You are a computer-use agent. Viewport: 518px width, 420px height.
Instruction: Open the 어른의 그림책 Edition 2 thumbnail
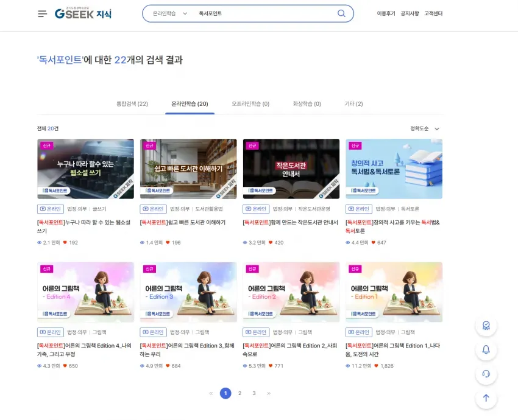[291, 292]
